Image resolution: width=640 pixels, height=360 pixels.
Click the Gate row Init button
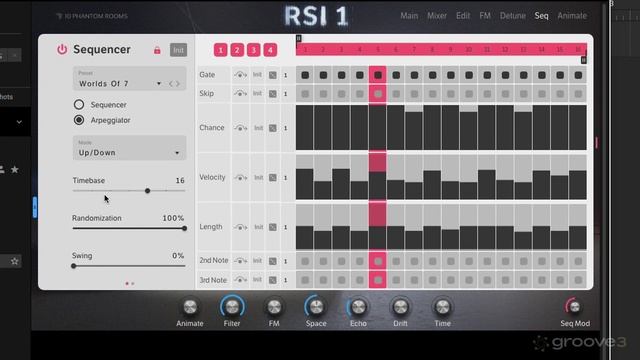(x=257, y=75)
